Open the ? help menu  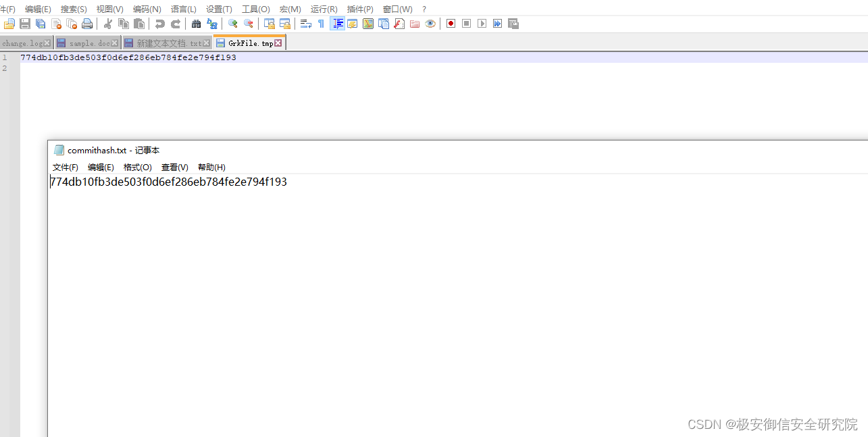click(x=424, y=9)
